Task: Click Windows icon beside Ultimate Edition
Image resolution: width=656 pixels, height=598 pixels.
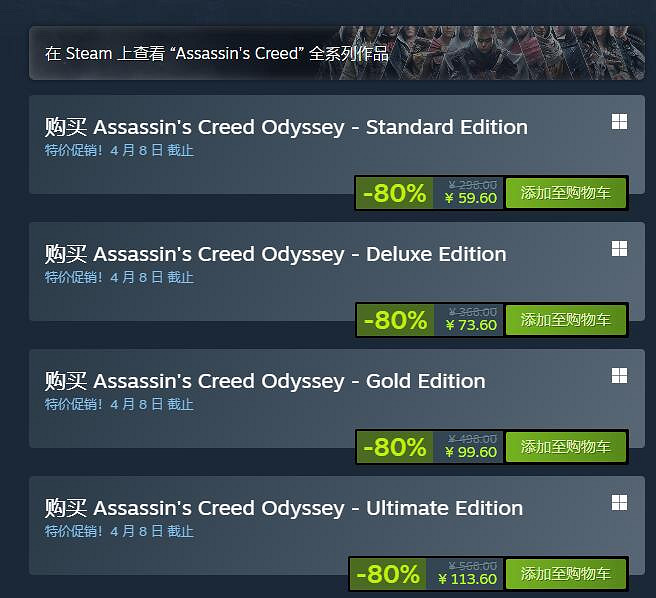Action: click(x=619, y=503)
